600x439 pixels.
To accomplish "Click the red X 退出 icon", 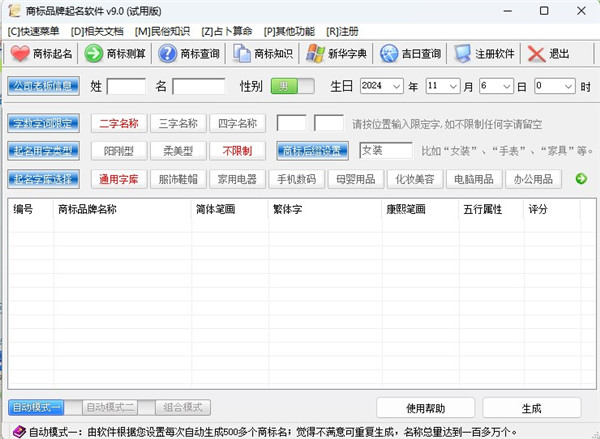I will coord(536,54).
